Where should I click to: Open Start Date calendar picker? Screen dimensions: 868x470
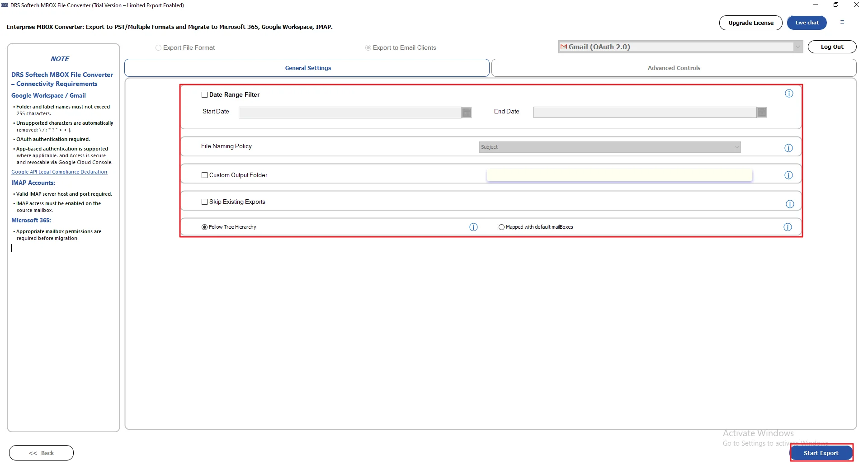(467, 113)
